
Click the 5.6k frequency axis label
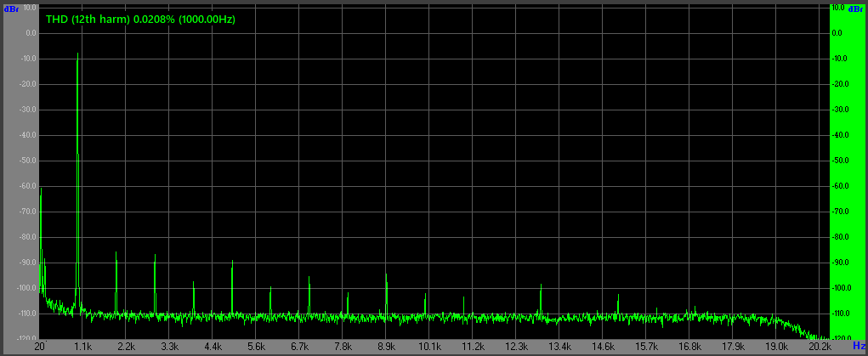point(257,347)
